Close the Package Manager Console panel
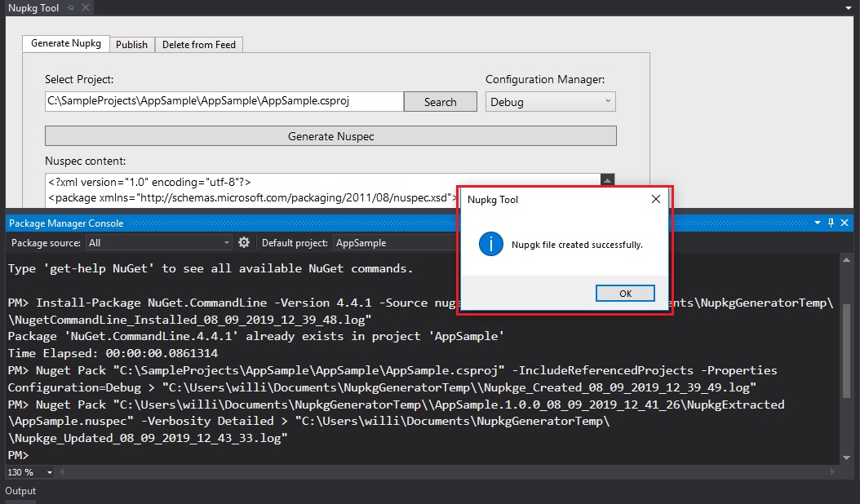This screenshot has width=860, height=504. [x=844, y=222]
